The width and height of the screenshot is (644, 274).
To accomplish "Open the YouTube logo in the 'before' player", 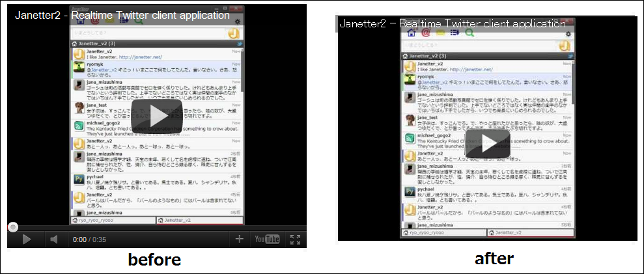I will [x=267, y=240].
